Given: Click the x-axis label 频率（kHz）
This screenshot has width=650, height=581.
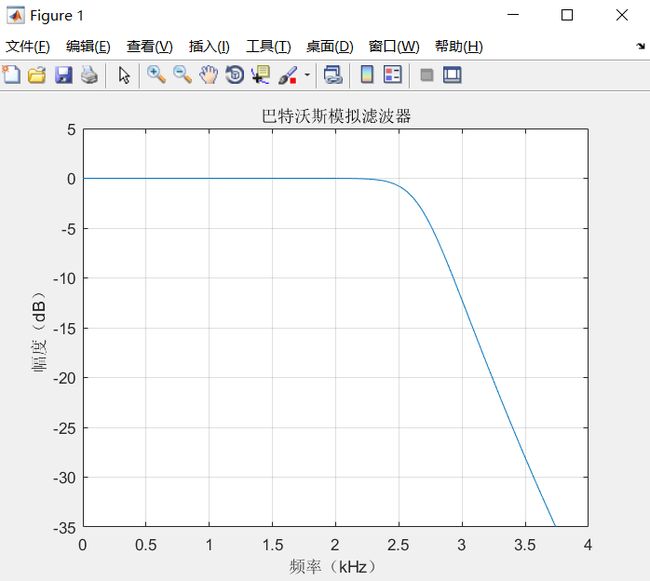Looking at the screenshot, I should pos(332,566).
